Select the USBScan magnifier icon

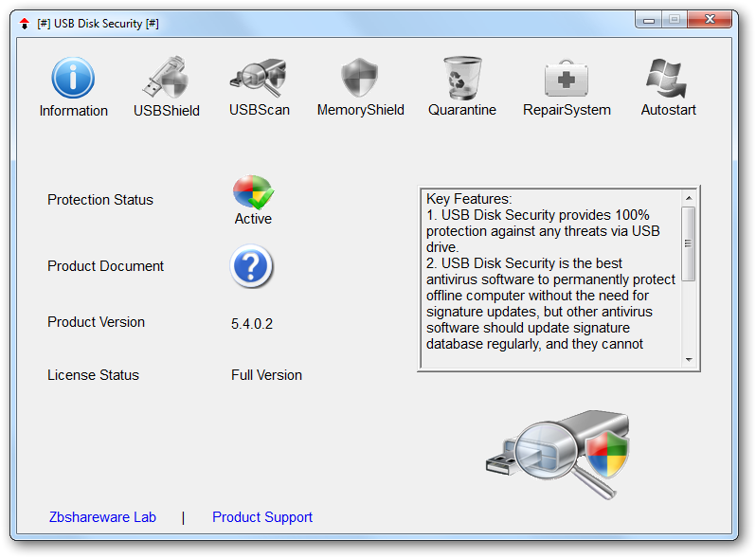click(259, 78)
